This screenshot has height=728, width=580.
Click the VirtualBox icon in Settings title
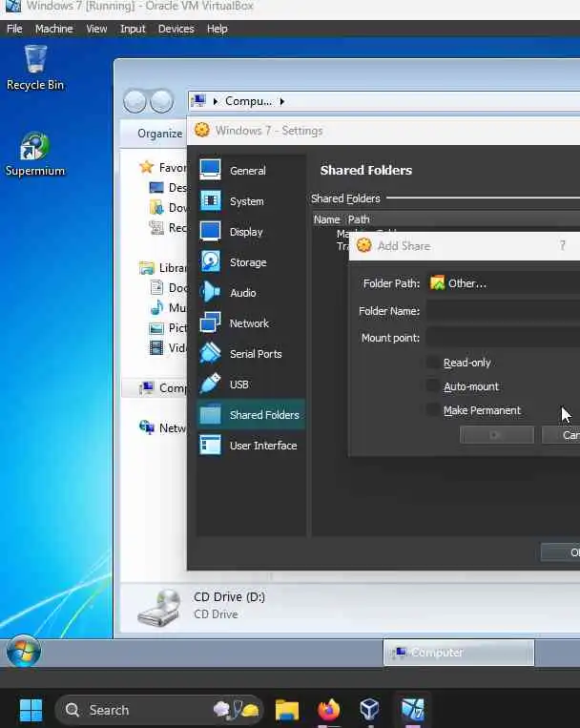pos(202,130)
